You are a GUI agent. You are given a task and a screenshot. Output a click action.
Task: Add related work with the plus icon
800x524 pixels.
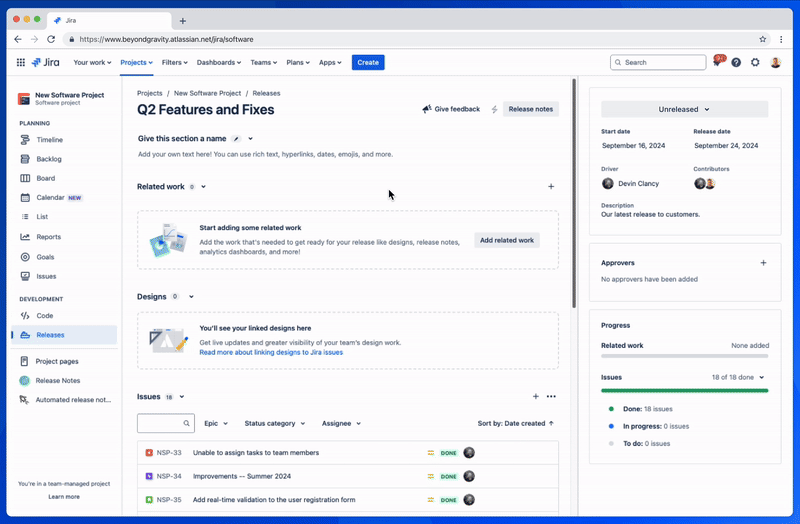point(551,187)
